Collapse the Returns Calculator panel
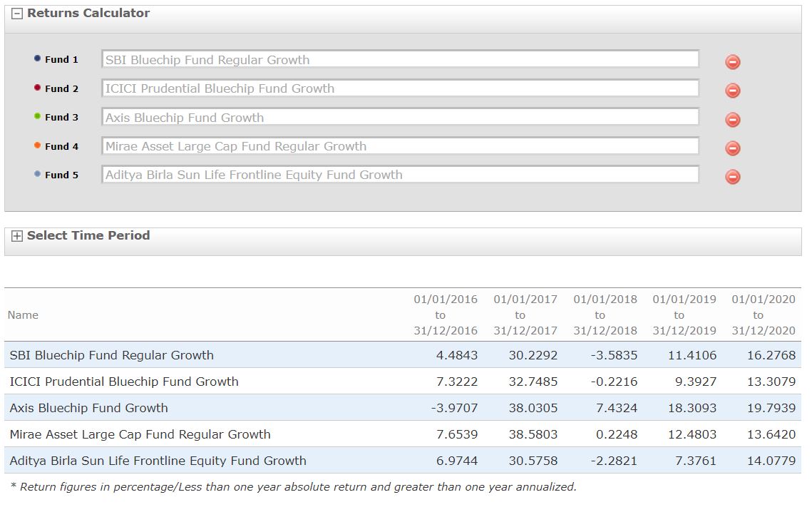 [16, 14]
